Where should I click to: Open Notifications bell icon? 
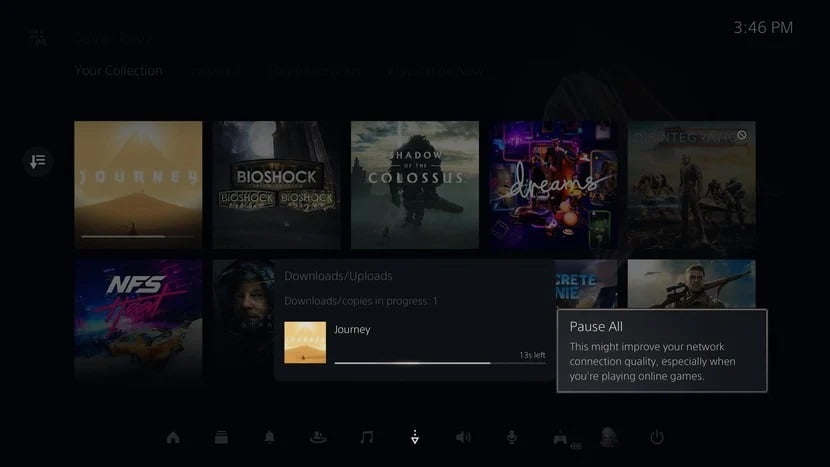click(269, 437)
